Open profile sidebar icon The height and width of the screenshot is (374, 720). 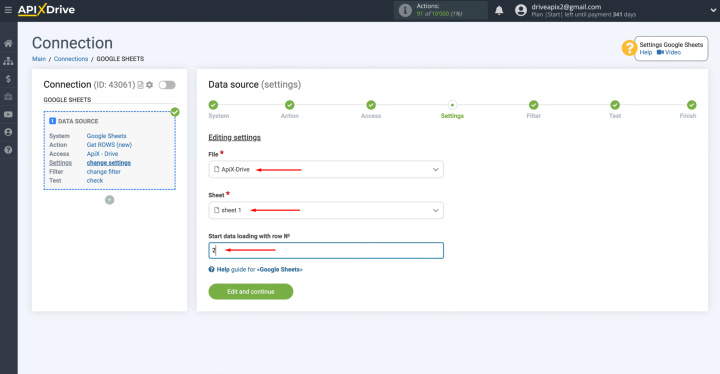8,132
